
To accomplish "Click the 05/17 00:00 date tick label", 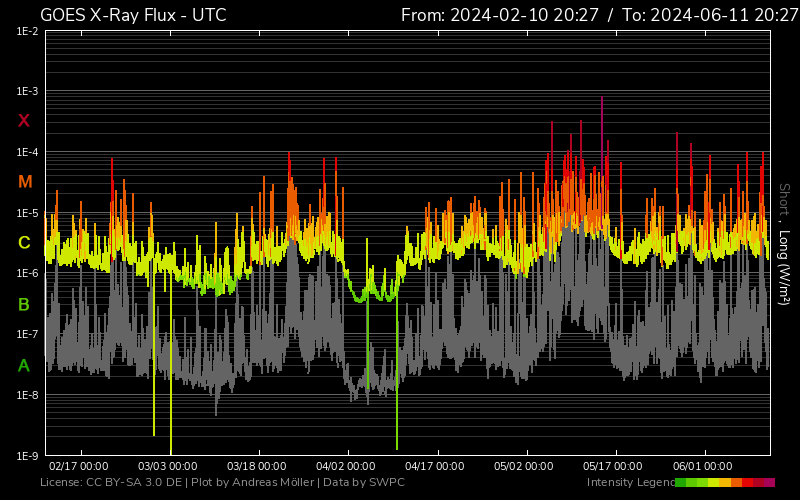I will click(613, 466).
